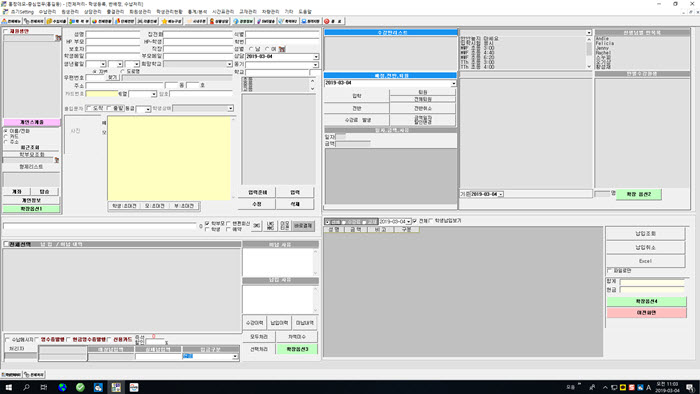This screenshot has height=394, width=700.
Task: Click the down arrow on the class schedule scrollbar
Action: point(589,66)
